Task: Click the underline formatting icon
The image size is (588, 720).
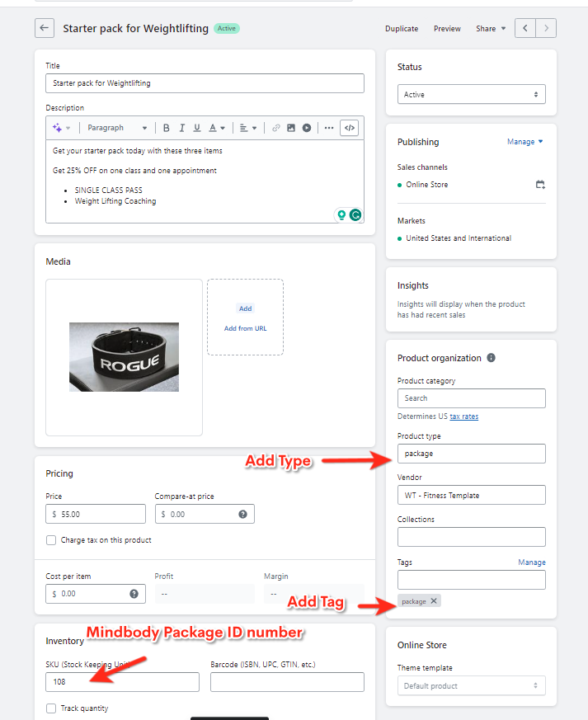Action: (196, 128)
